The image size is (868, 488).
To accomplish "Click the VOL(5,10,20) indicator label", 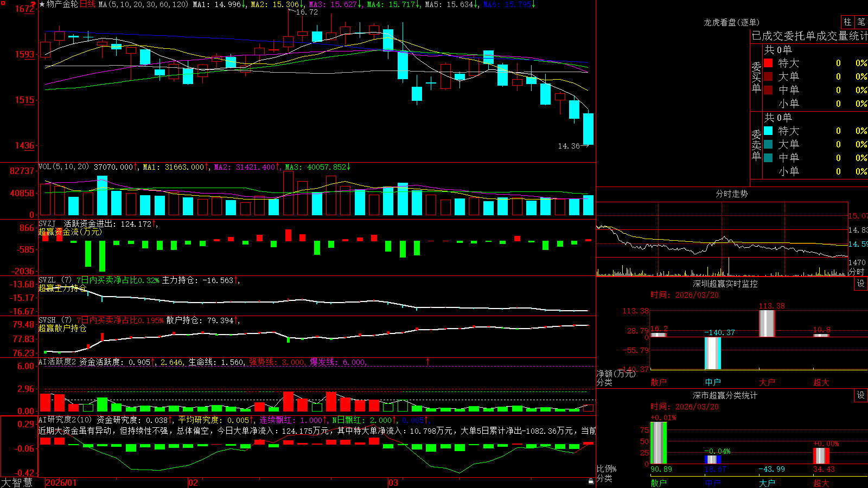I will coord(63,167).
